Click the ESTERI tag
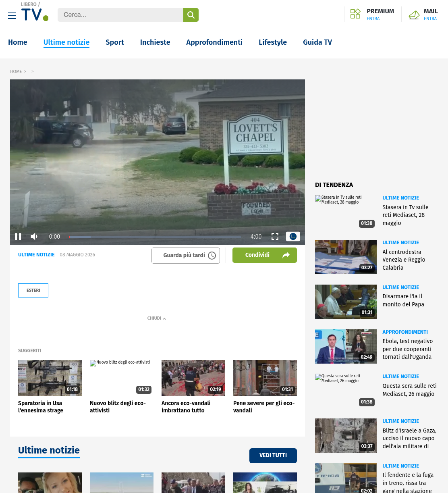 click(x=33, y=291)
